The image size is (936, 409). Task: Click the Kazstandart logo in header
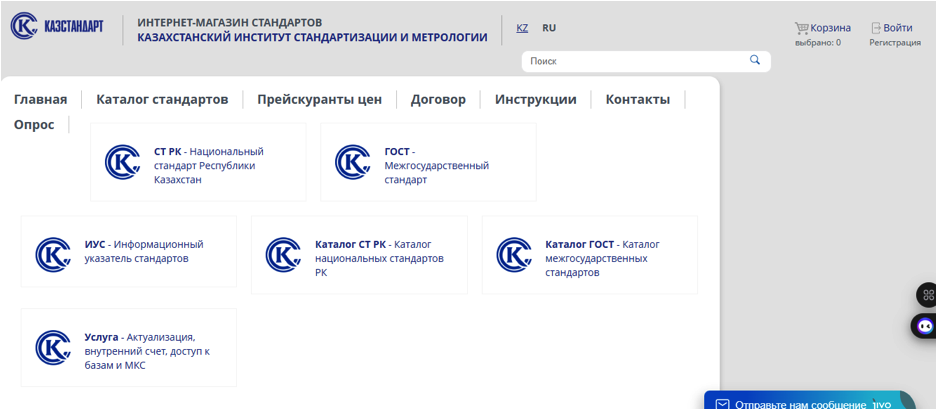pos(57,26)
